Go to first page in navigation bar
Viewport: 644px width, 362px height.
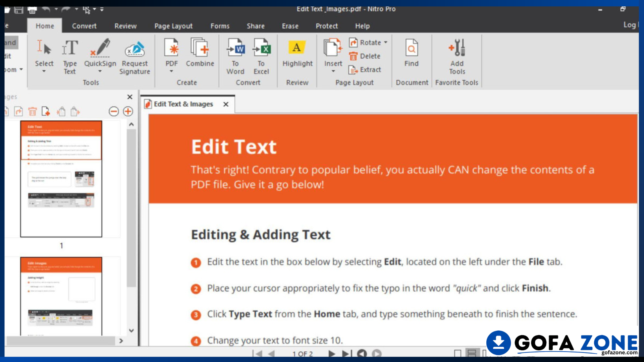pos(257,354)
